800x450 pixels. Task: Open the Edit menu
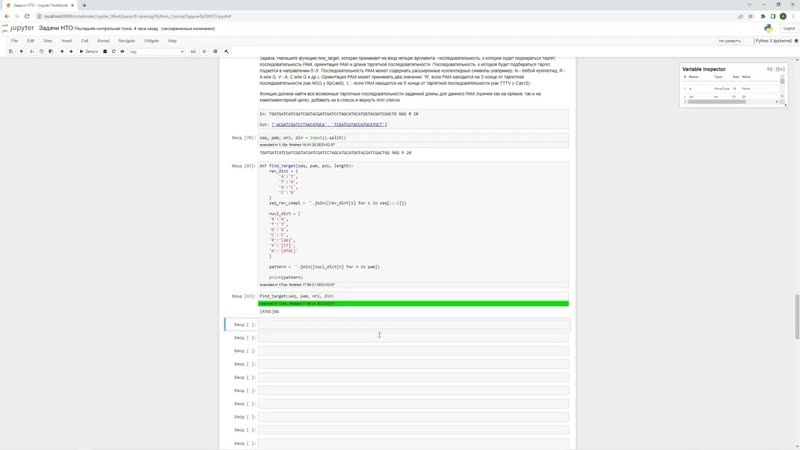click(31, 41)
